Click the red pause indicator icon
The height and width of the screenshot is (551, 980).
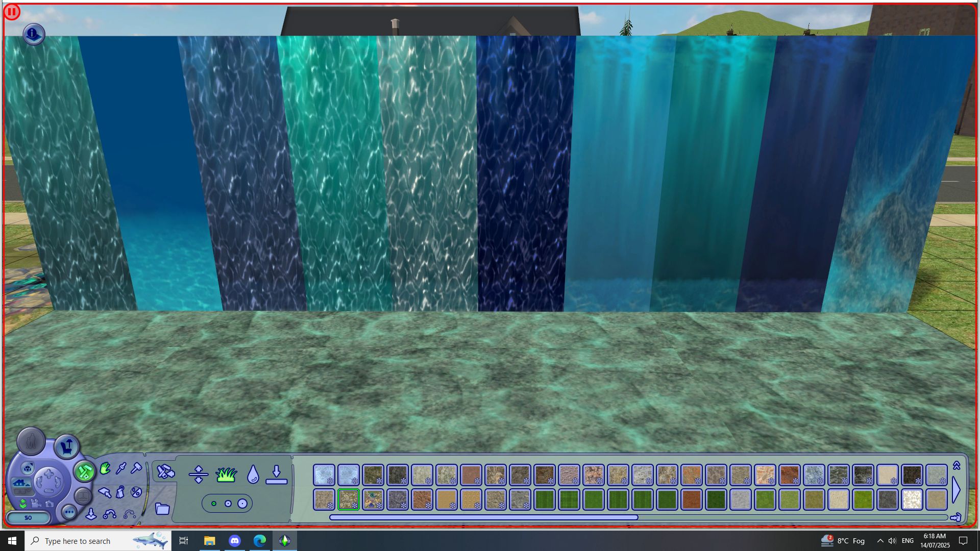pos(12,12)
